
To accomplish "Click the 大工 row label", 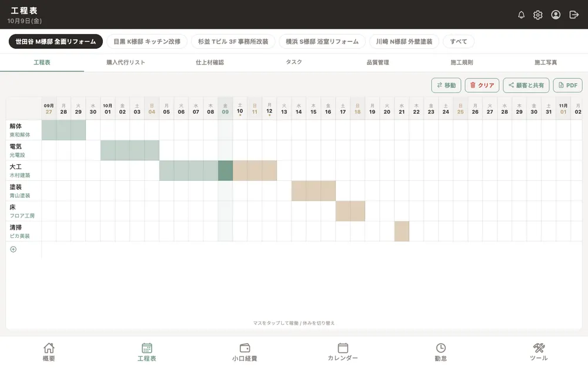I will pos(24,171).
